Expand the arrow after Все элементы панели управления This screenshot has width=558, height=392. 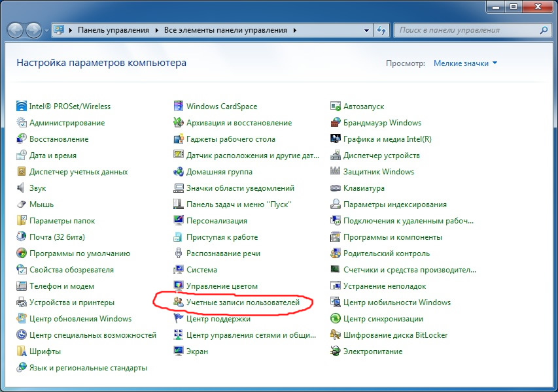click(294, 30)
